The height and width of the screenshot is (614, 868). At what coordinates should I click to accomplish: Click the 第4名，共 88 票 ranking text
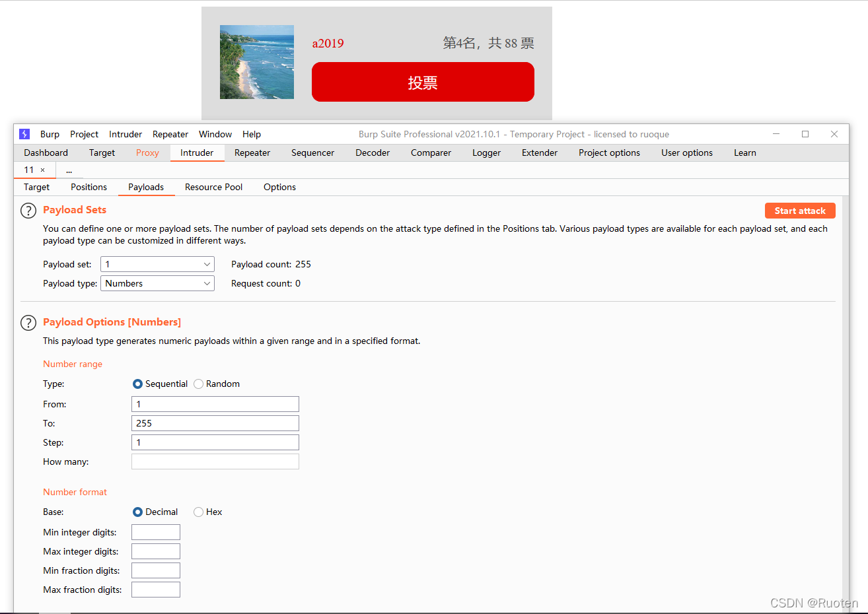coord(488,44)
